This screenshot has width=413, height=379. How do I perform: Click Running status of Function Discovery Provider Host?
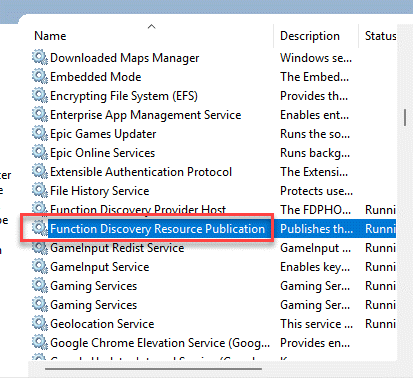point(380,210)
